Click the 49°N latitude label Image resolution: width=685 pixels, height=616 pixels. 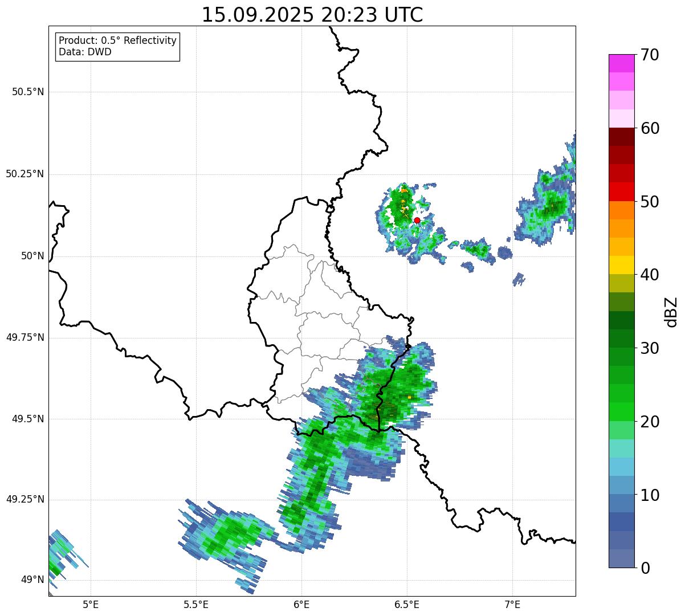tap(32, 580)
